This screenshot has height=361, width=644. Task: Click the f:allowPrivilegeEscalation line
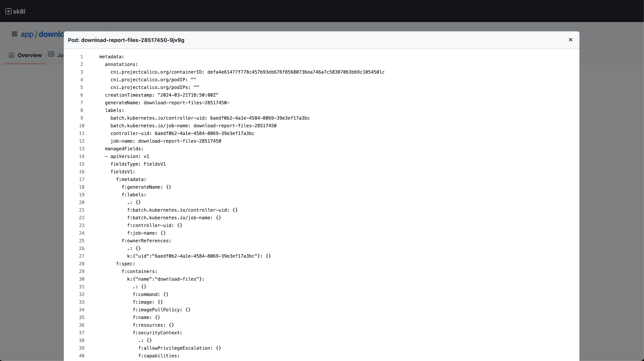coord(179,348)
